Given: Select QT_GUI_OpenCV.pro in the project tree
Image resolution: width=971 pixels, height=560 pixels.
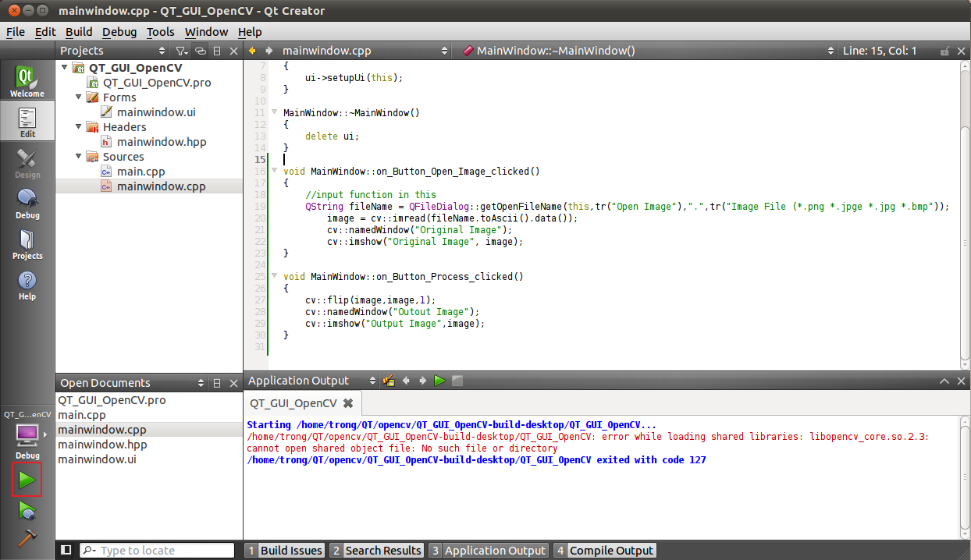Looking at the screenshot, I should (157, 83).
